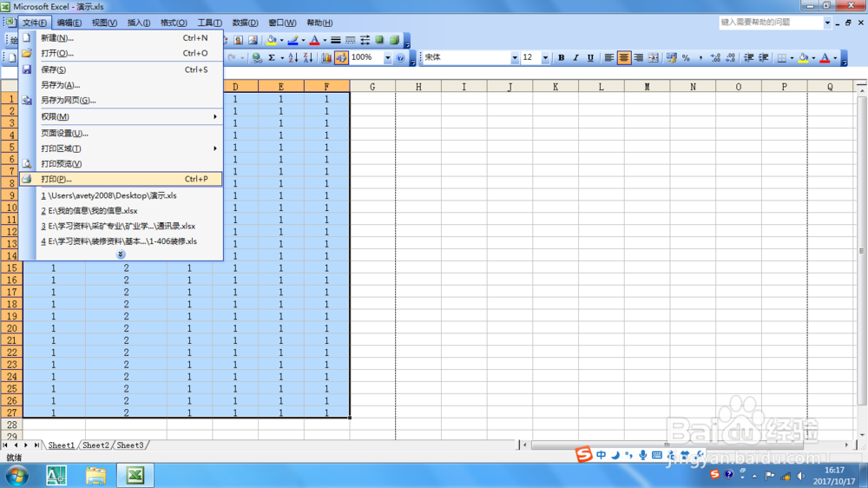Screen dimensions: 868x488
Task: Open File Explorer from taskbar
Action: point(95,475)
